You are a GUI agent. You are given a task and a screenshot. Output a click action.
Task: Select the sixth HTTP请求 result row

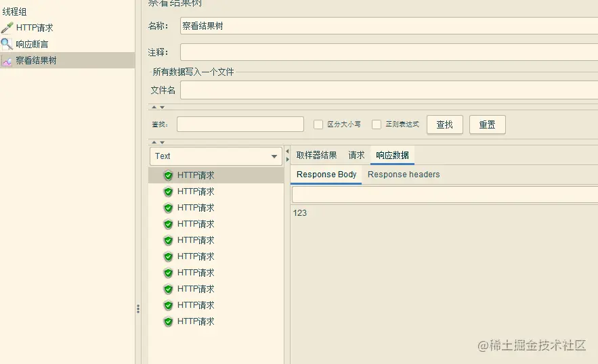[216, 256]
